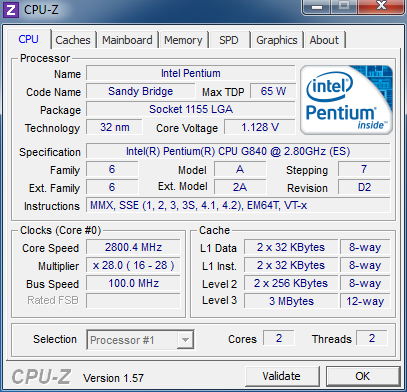Click the Code Name value 'Sandy Bridge'
The image size is (407, 392).
pos(141,91)
